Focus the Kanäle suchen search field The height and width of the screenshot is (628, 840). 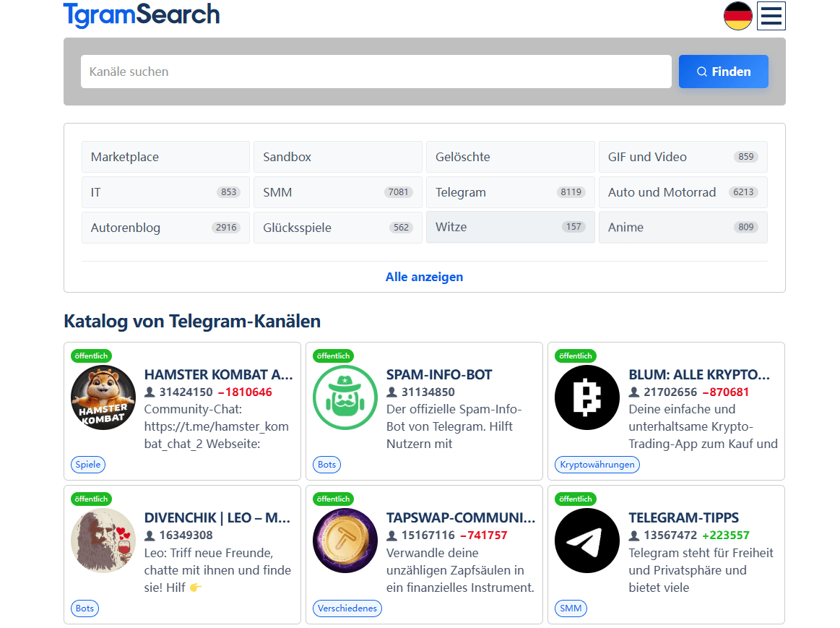(x=376, y=72)
